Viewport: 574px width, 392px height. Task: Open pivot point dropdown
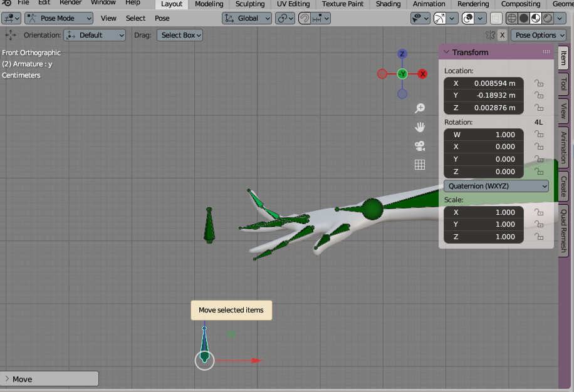[285, 18]
